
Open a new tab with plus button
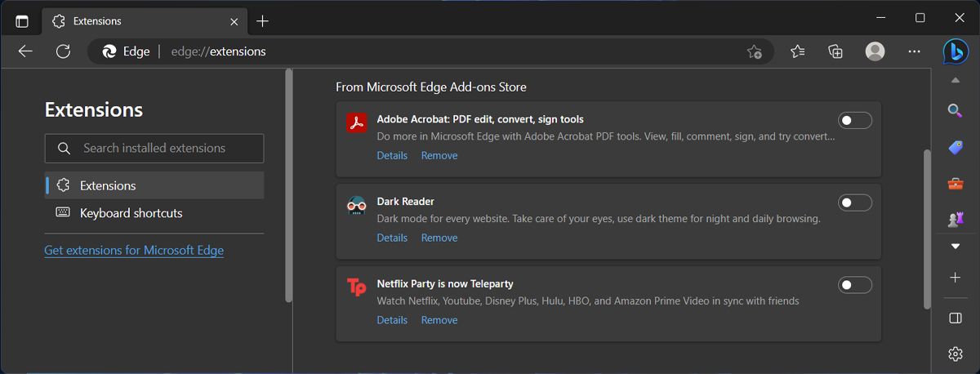pyautogui.click(x=262, y=21)
